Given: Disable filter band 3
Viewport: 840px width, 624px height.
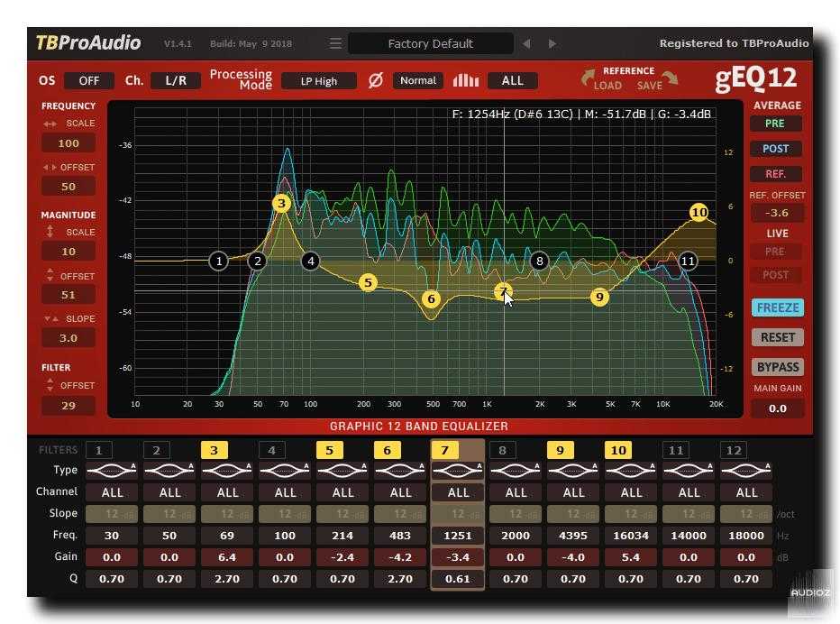Looking at the screenshot, I should pyautogui.click(x=215, y=450).
